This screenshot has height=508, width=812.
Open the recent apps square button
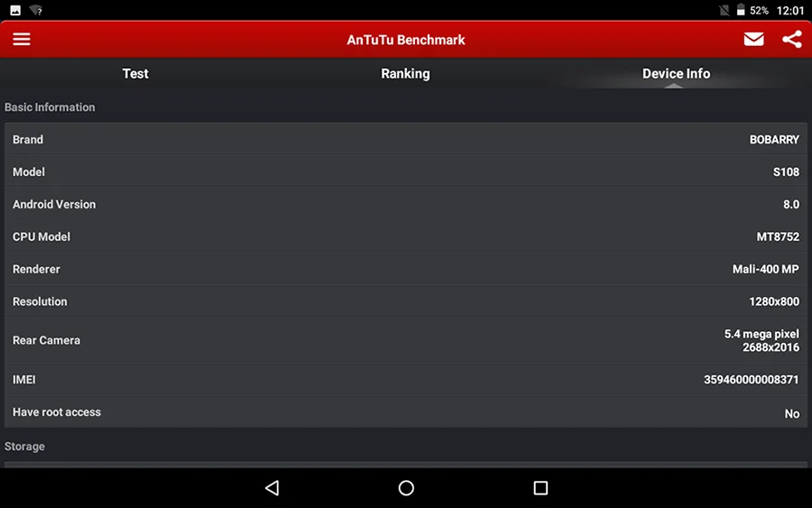tap(540, 488)
